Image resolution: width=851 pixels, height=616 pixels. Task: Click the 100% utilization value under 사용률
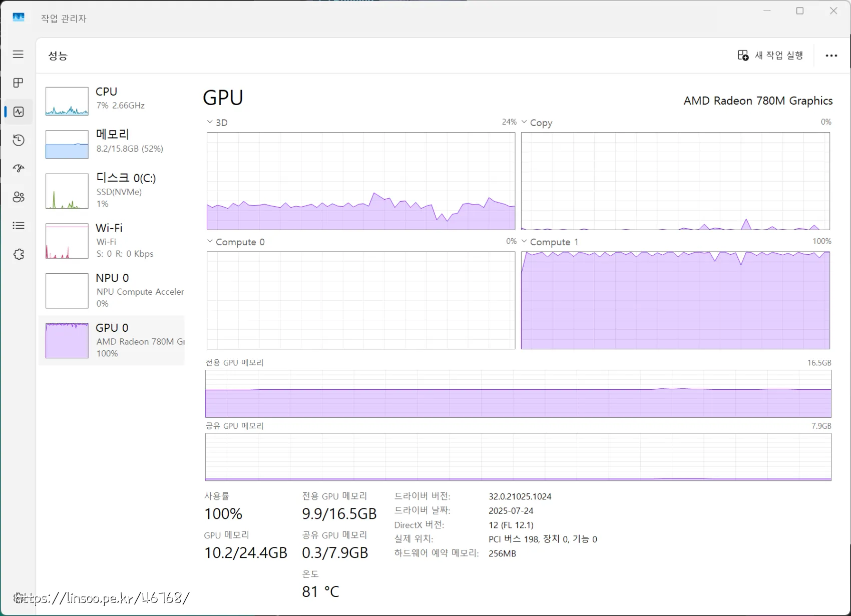click(223, 513)
